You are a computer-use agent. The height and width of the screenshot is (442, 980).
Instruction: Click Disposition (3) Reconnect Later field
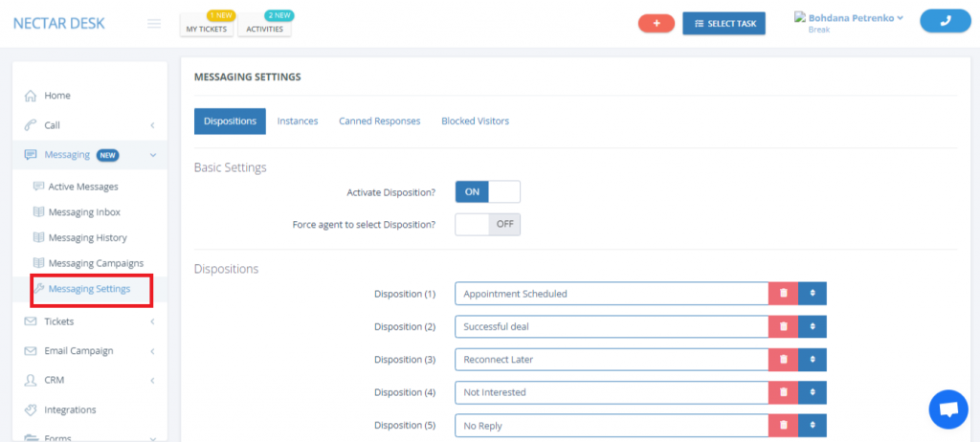coord(612,360)
